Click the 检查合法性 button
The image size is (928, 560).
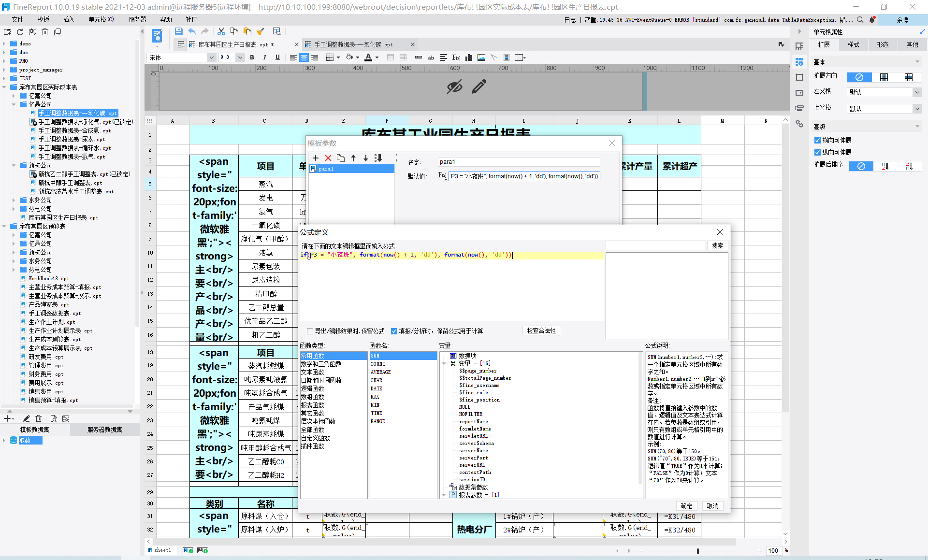coord(541,331)
